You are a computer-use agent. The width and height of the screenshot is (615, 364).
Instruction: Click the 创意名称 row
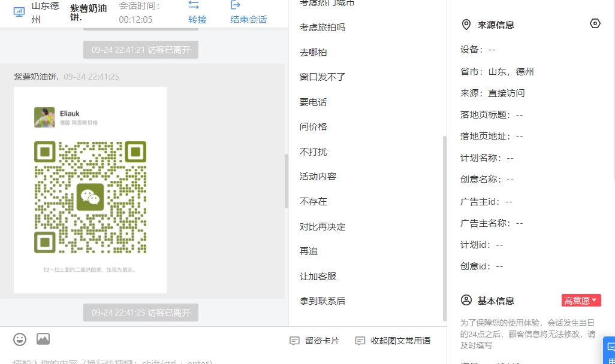(x=487, y=180)
